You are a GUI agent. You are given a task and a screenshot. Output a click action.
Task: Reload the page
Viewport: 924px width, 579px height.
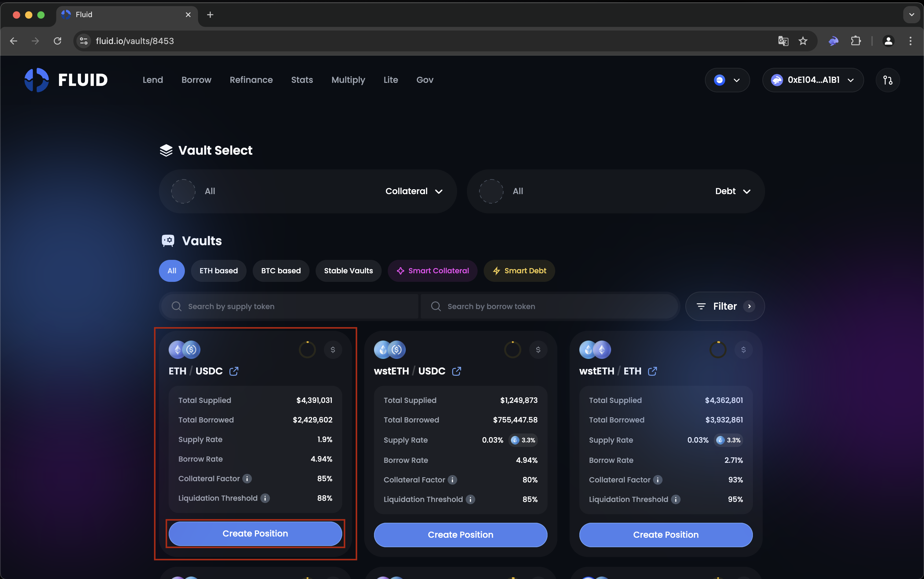[57, 41]
